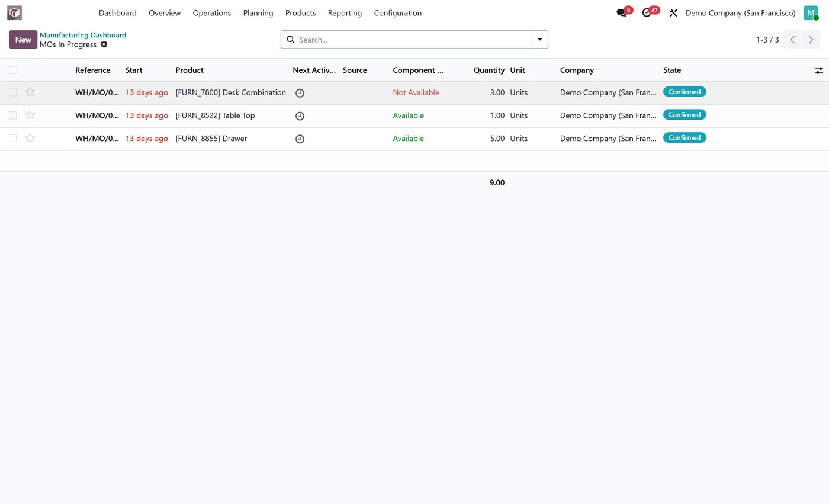Open the [FURN_8522] Table Top record

click(x=216, y=115)
